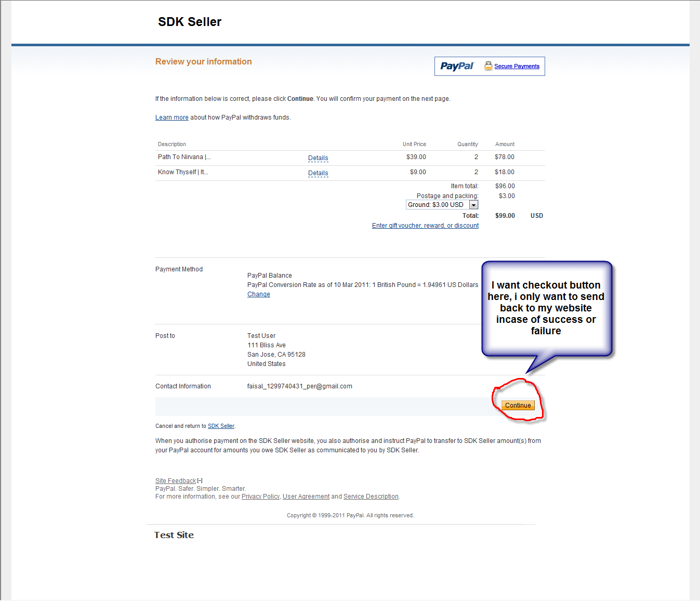The width and height of the screenshot is (700, 601).
Task: Click Change under Payment Method
Action: point(258,294)
